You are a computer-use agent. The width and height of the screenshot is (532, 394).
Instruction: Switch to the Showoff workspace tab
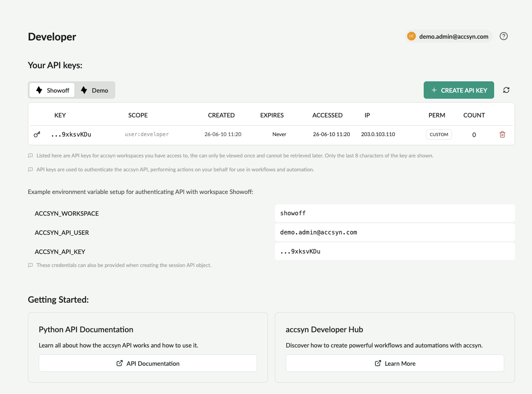click(x=52, y=90)
